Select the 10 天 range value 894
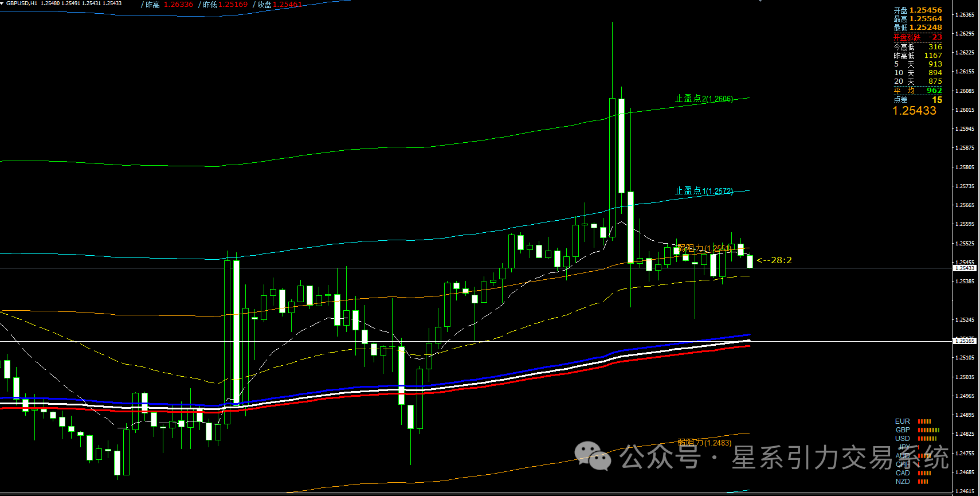The image size is (980, 496). (935, 73)
